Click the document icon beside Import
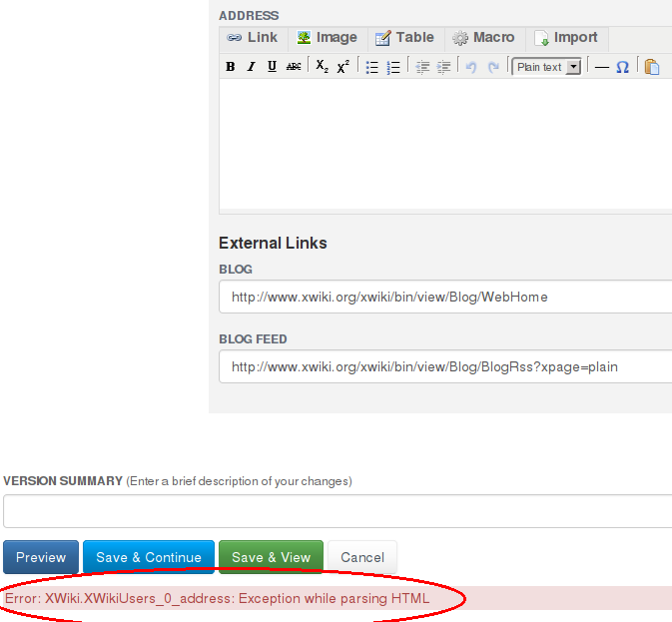Screen dimensions: 672x622 [x=541, y=38]
